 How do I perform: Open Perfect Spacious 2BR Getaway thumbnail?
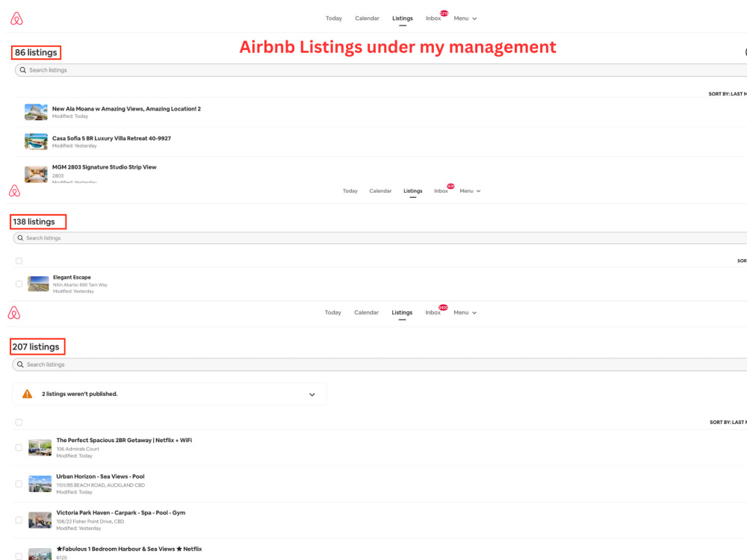click(40, 447)
